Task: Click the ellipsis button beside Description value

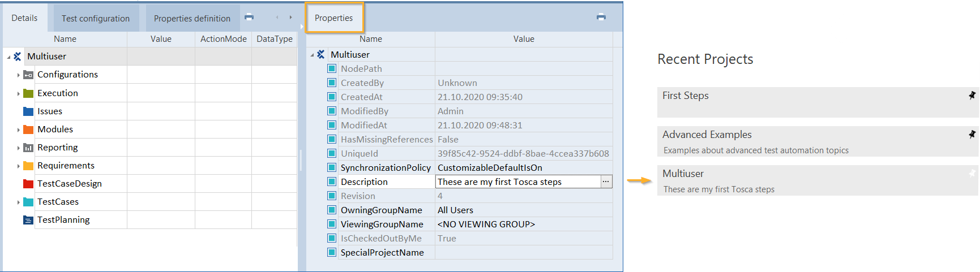Action: coord(606,182)
